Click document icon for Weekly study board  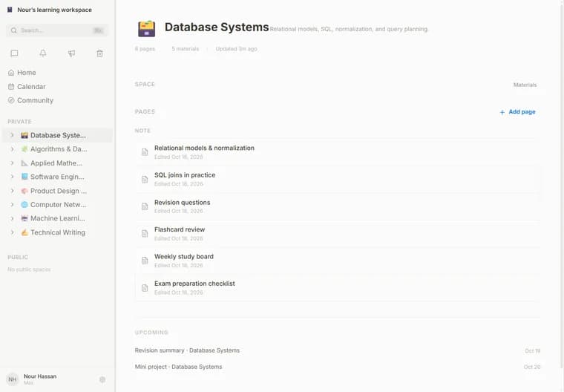(145, 261)
